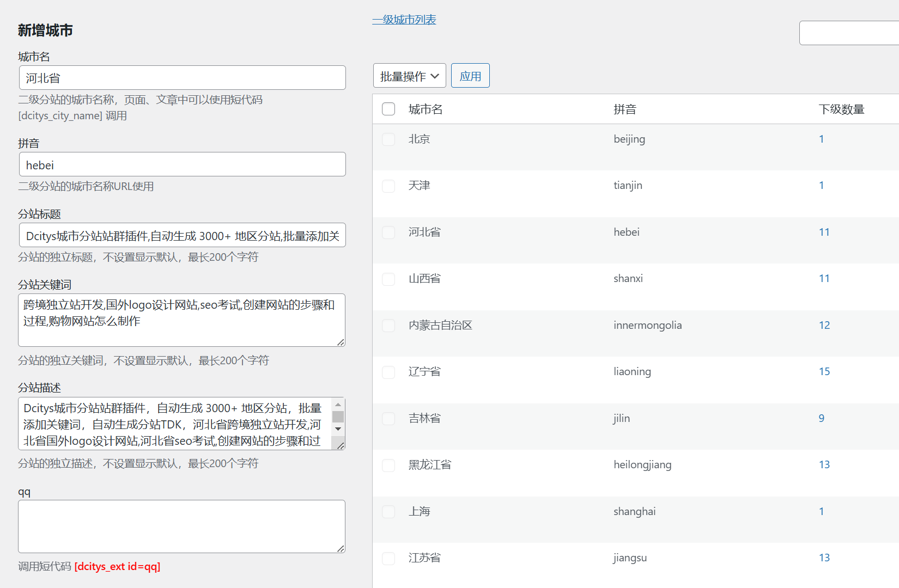Check the checkbox for 吉林省 row

388,419
